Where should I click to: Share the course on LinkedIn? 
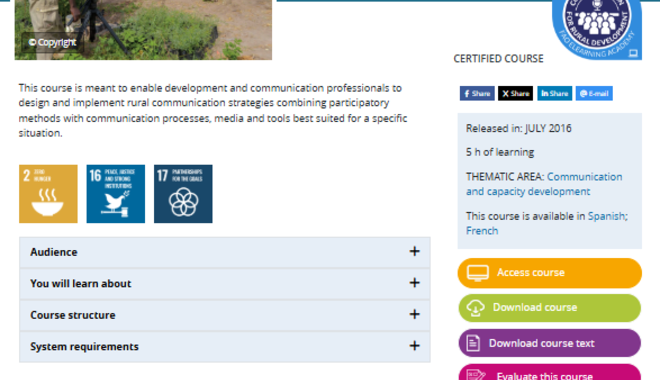554,93
